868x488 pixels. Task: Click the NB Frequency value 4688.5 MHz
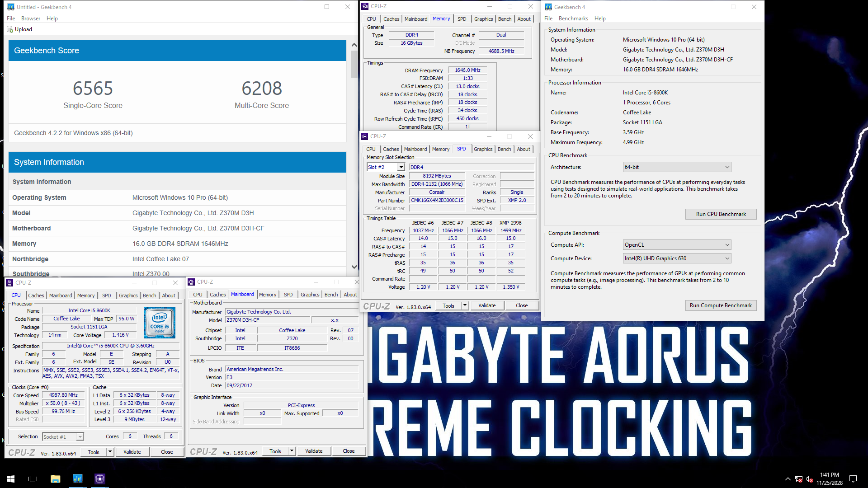coord(501,51)
